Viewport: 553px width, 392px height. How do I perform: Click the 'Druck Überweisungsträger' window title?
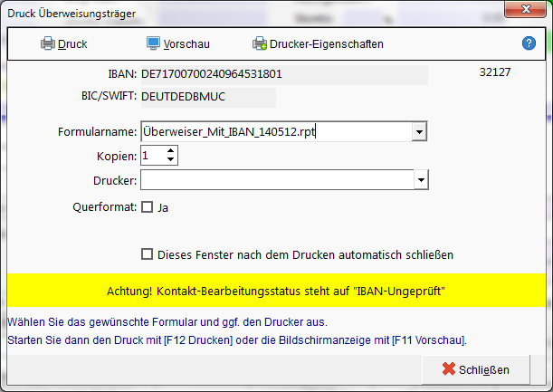(72, 14)
